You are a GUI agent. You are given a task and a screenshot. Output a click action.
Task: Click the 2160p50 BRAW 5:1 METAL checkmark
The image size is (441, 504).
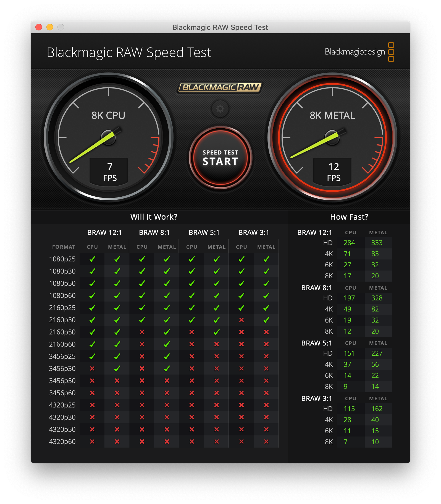(x=217, y=332)
